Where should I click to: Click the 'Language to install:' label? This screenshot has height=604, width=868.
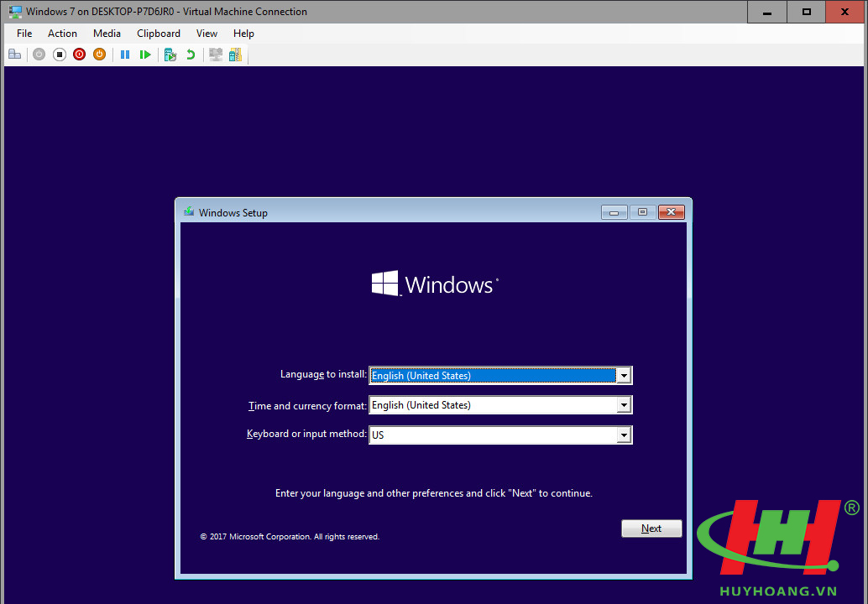(x=323, y=374)
